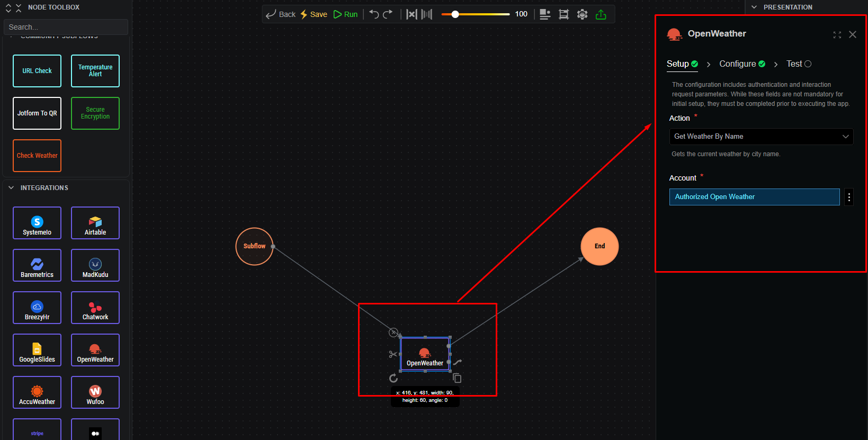Pick the Chatwork integration node

click(x=95, y=308)
